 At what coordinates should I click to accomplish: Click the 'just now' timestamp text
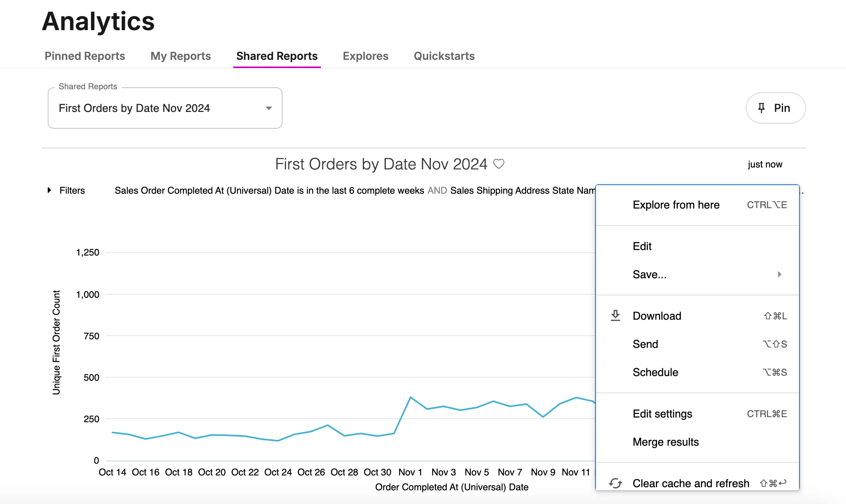(x=765, y=164)
